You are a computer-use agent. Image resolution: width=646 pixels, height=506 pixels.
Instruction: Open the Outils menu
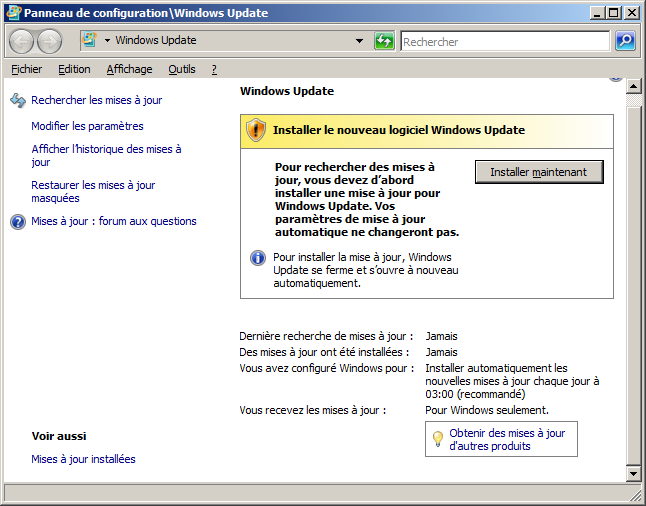coord(182,69)
